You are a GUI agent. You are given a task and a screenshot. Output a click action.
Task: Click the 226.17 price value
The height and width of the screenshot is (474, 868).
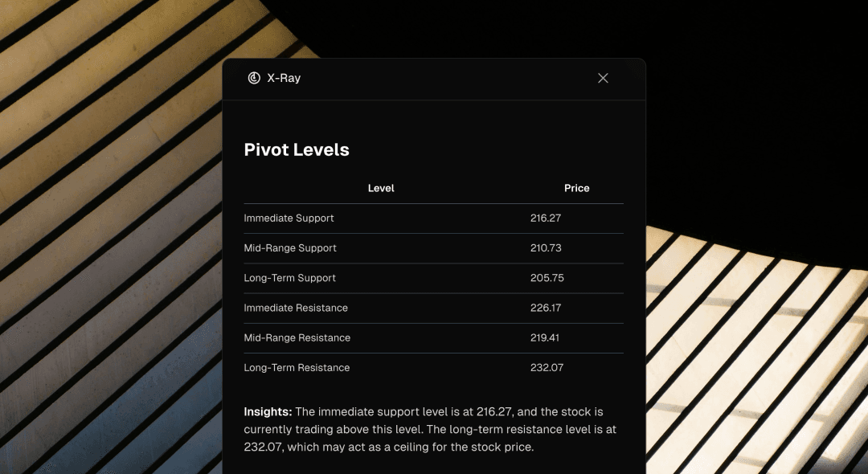coord(545,308)
